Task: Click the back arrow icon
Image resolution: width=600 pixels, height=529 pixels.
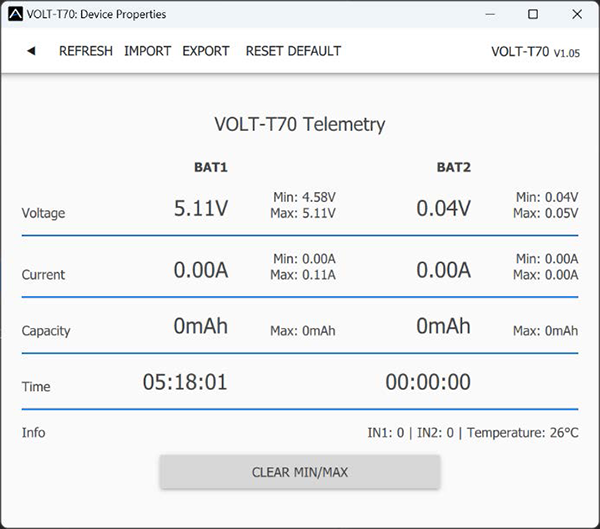Action: click(x=31, y=51)
